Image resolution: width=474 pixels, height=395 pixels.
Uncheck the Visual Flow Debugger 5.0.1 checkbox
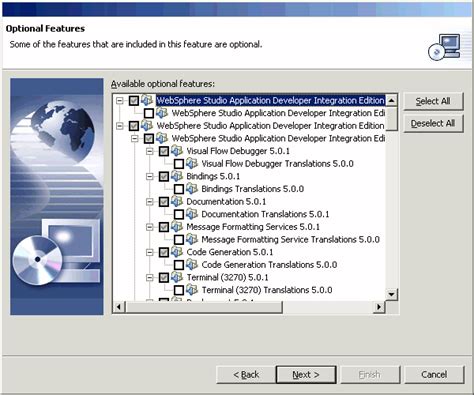[164, 151]
